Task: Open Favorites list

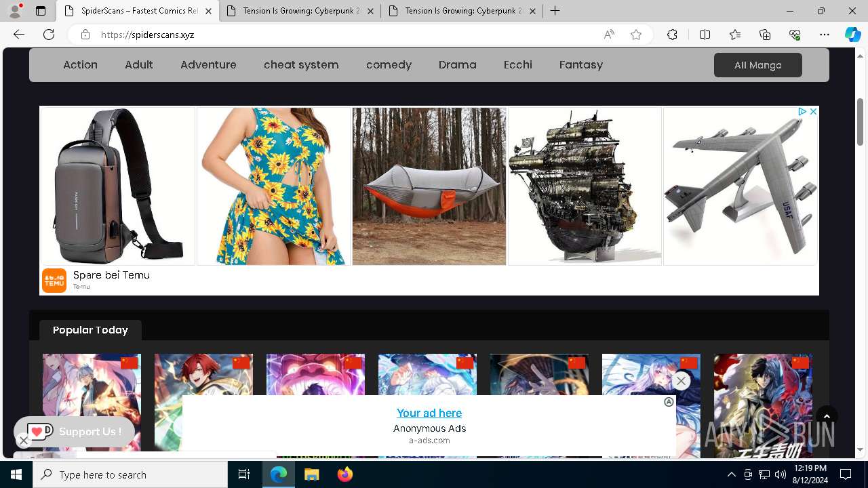Action: pyautogui.click(x=735, y=35)
